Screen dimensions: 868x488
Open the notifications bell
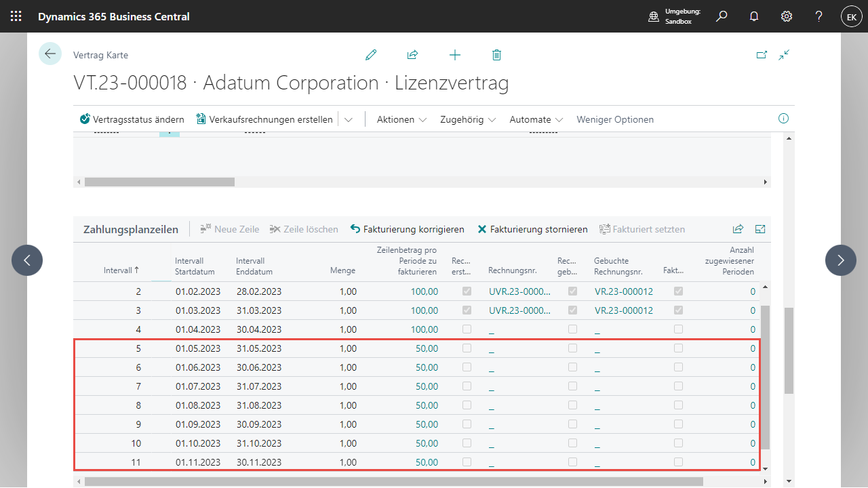(754, 16)
